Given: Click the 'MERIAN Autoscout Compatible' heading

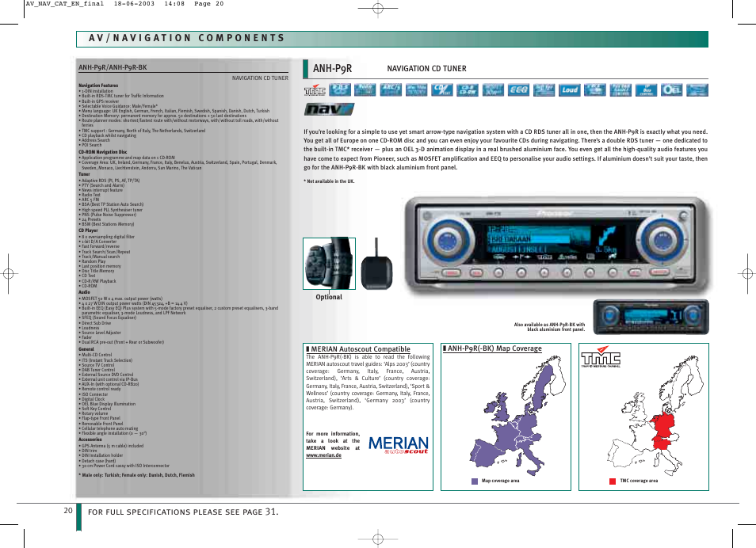Looking at the screenshot, I should pyautogui.click(x=360, y=349).
